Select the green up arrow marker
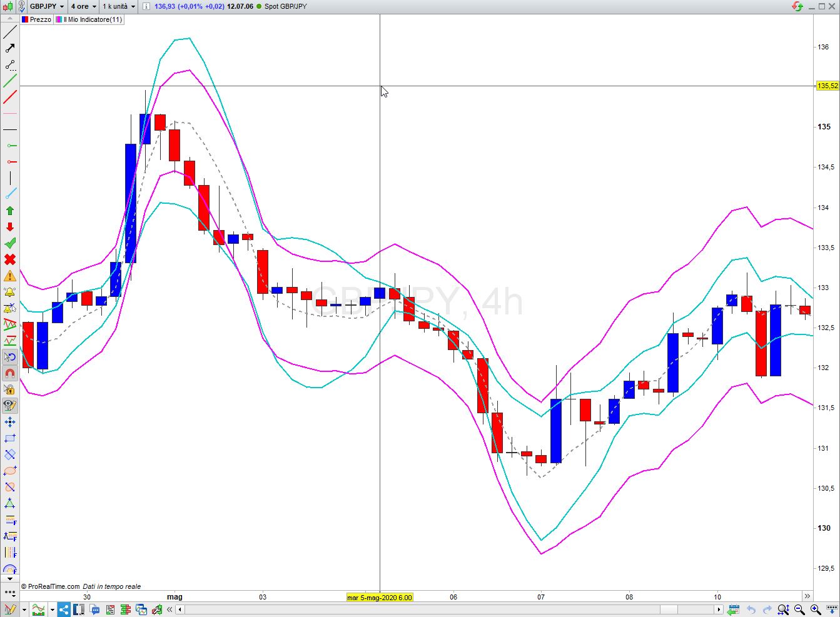Screen dimensions: 840x617 (10, 211)
